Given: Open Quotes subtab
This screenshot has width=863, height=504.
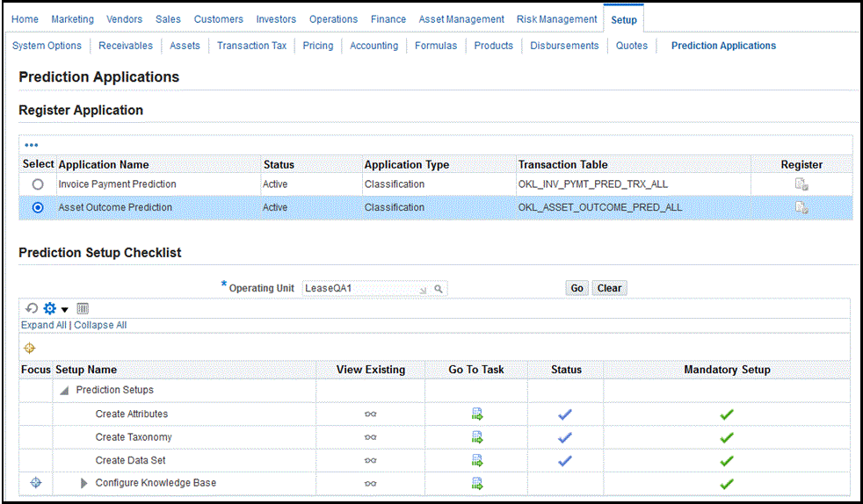Looking at the screenshot, I should click(x=632, y=46).
